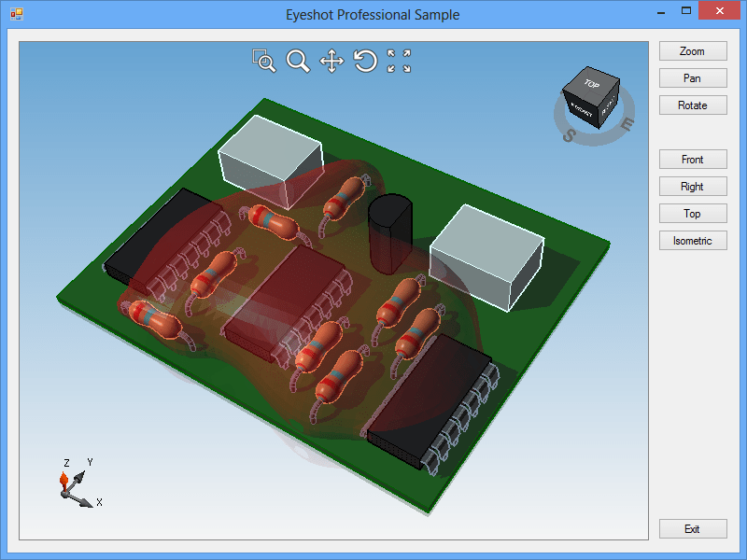Click the Pan button

click(693, 78)
